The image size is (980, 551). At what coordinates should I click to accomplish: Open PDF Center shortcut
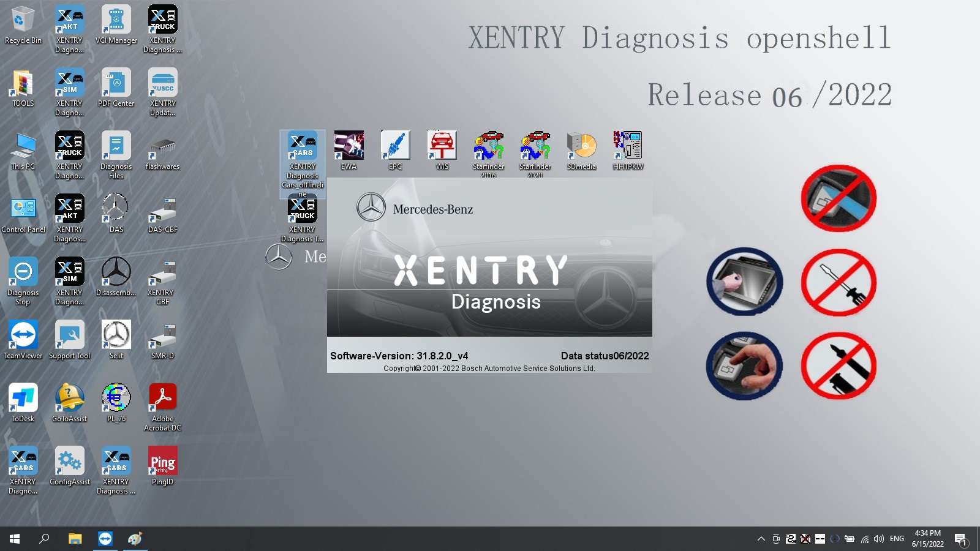[116, 89]
